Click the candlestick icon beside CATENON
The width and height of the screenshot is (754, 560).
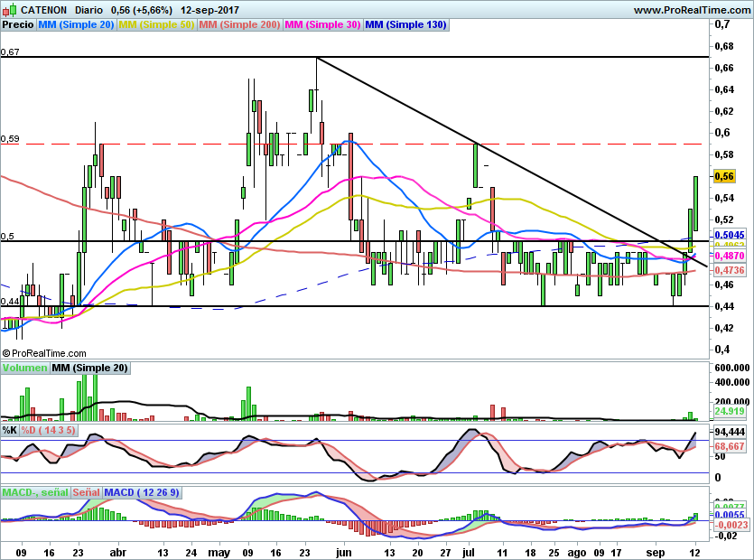9,10
